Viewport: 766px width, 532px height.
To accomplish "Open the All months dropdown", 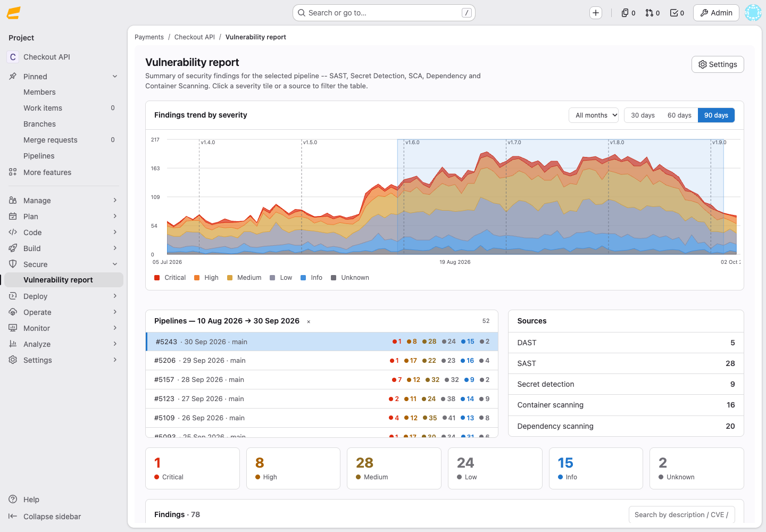I will tap(594, 115).
